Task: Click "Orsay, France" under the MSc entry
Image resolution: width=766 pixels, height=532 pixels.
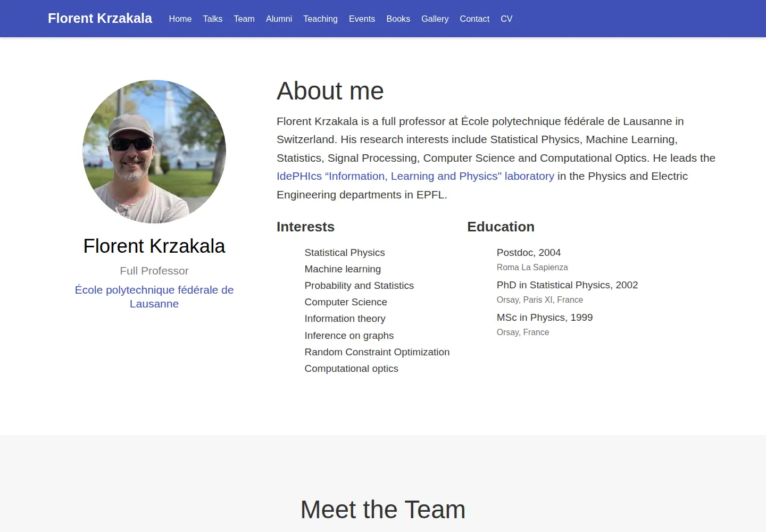Action: 523,332
